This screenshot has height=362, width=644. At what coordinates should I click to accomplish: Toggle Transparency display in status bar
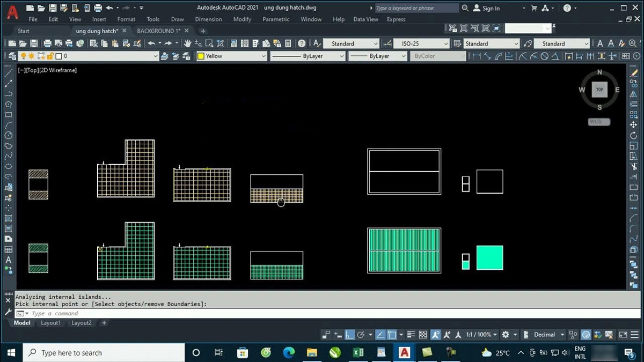pyautogui.click(x=423, y=335)
